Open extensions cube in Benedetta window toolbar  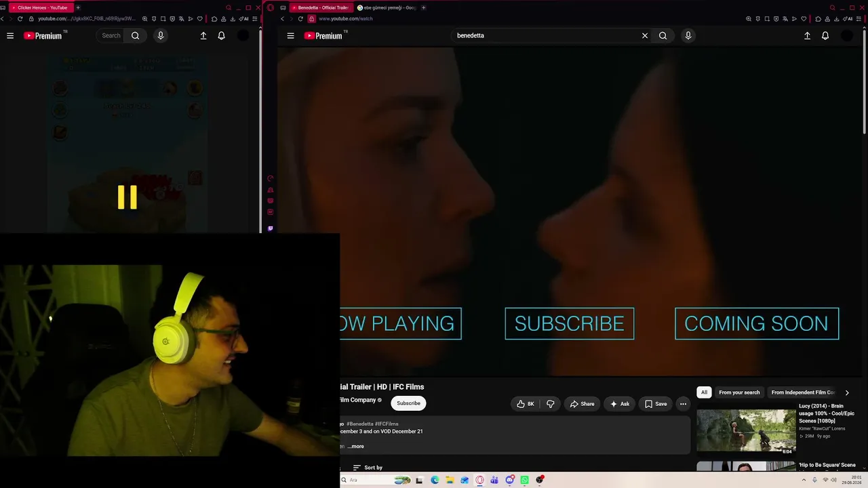(818, 19)
